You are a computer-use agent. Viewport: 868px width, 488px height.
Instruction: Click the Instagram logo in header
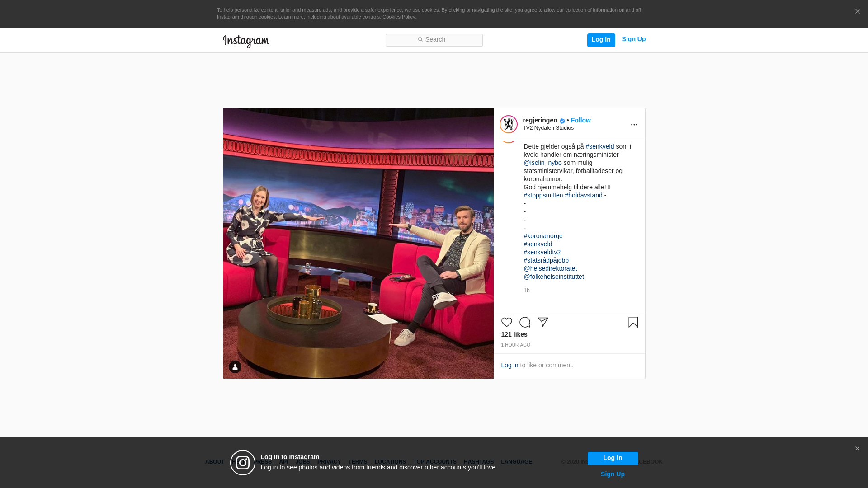[x=246, y=41]
